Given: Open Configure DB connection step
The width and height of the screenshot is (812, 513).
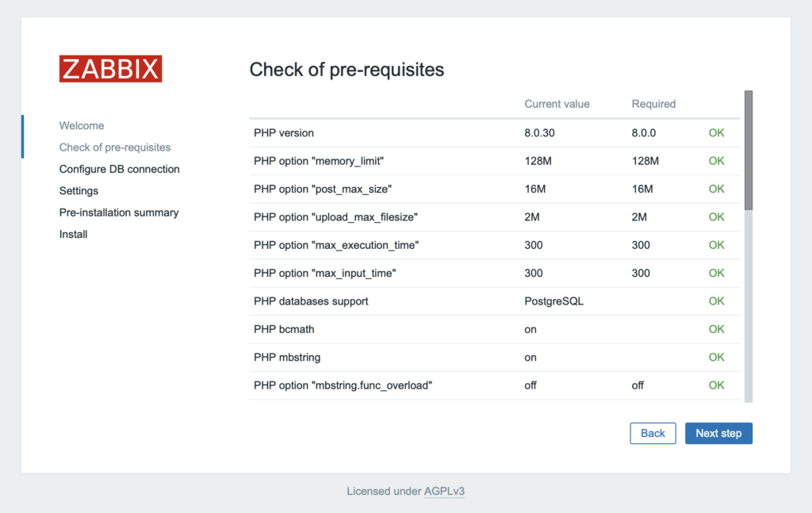Looking at the screenshot, I should pos(119,169).
